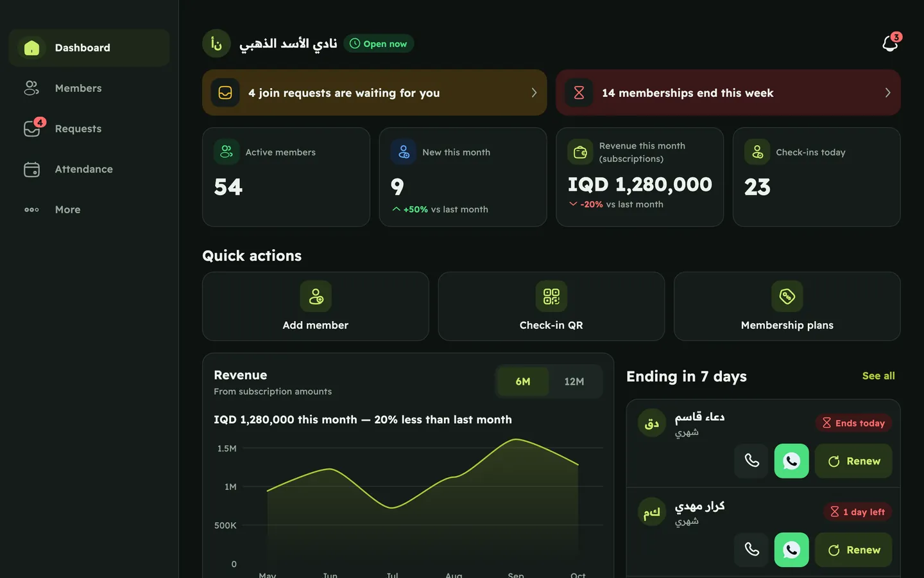Call كرار مهدي using phone icon
Screen dimensions: 924x578
[751, 549]
